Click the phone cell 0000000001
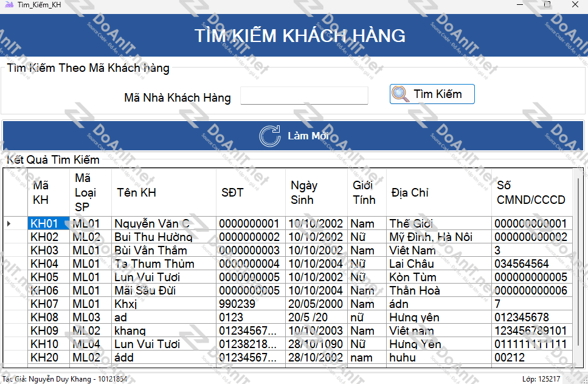The width and height of the screenshot is (588, 384). tap(251, 224)
